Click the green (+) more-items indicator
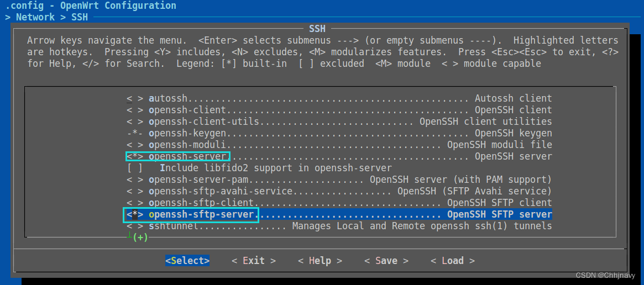The image size is (644, 285). point(140,237)
